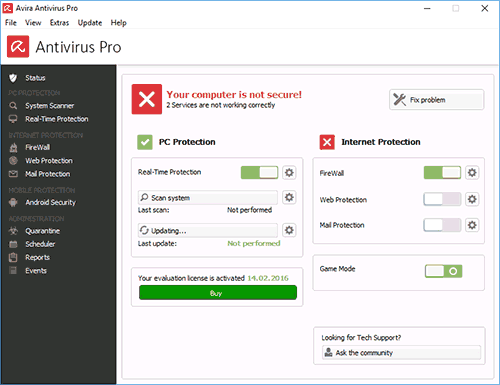Click the 'Looking for Tech Support?' text

pos(361,338)
